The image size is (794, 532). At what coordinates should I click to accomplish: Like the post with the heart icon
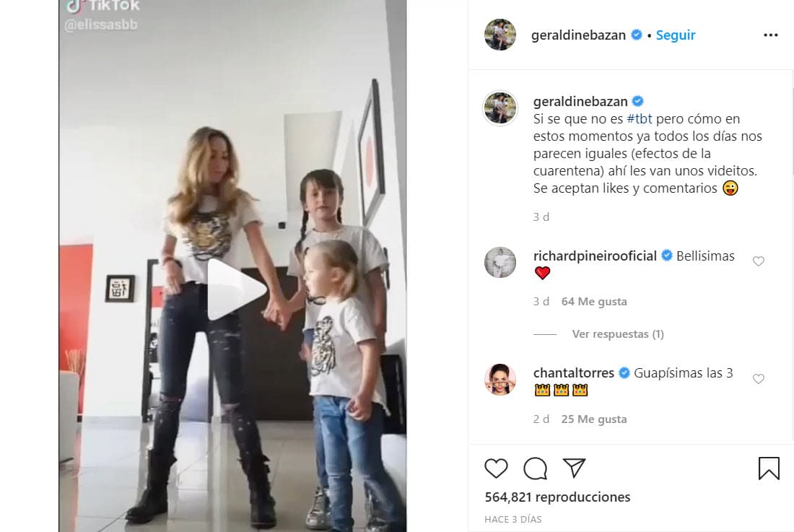point(496,468)
